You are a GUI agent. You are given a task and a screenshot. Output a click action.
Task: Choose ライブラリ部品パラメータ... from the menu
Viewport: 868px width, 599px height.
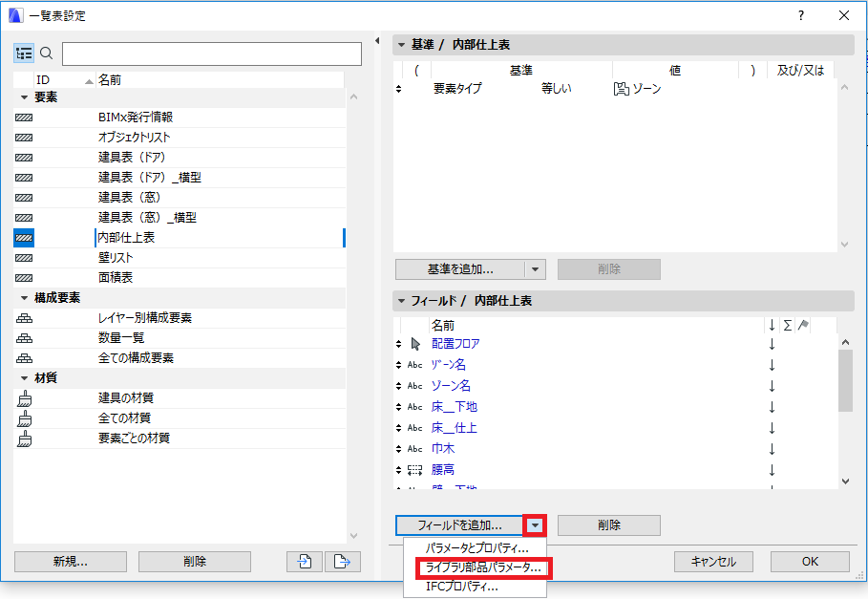click(x=483, y=568)
